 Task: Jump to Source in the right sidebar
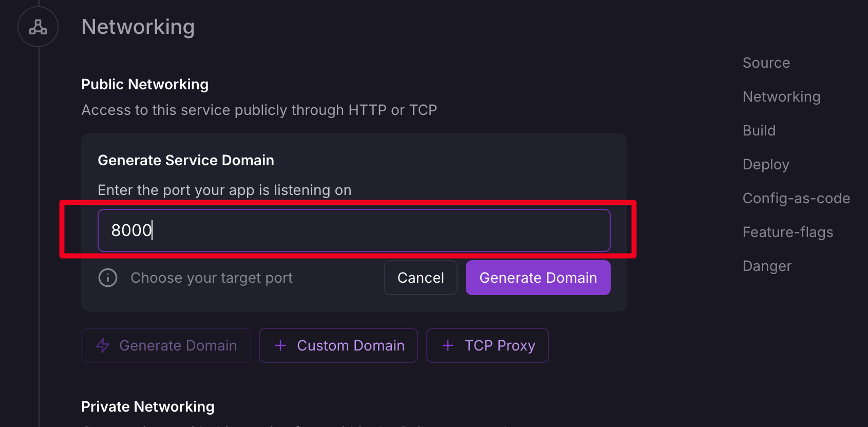[x=766, y=63]
